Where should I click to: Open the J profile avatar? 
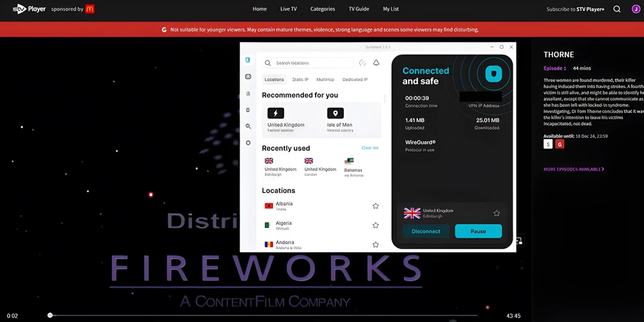tap(636, 8)
